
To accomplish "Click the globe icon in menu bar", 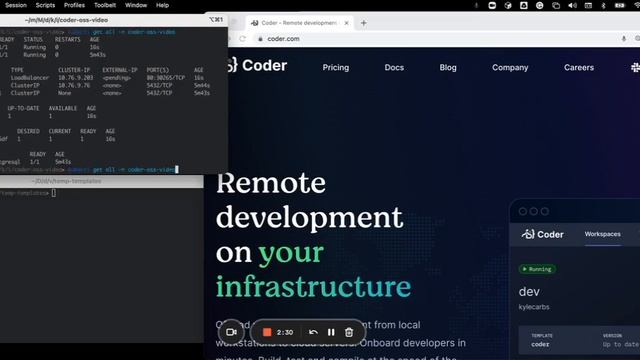I will pyautogui.click(x=508, y=5).
